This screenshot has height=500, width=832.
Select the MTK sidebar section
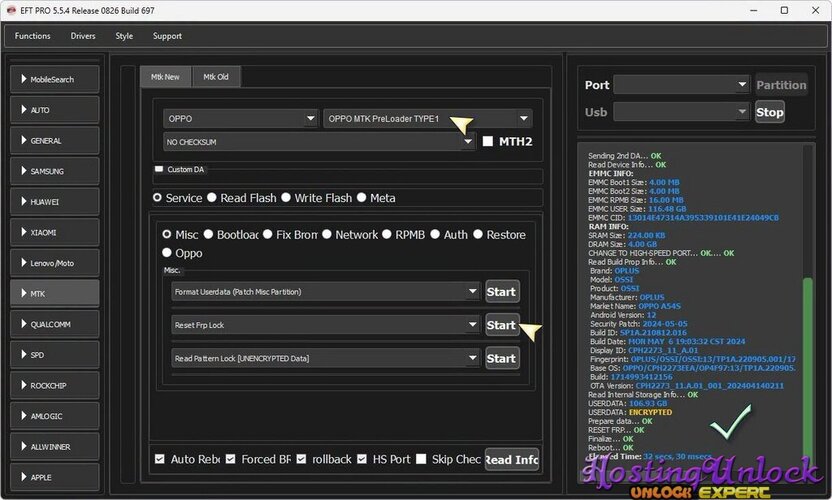click(54, 293)
